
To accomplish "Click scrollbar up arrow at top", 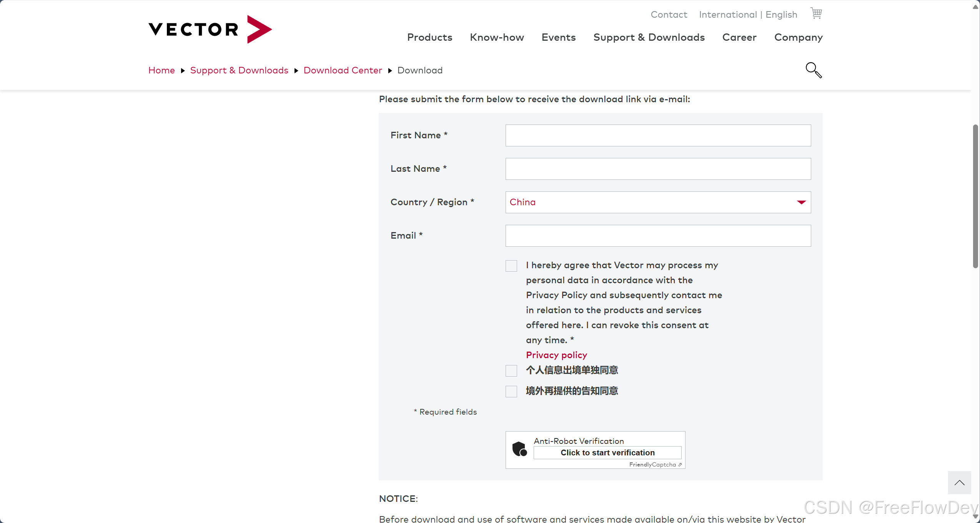I will tap(975, 7).
